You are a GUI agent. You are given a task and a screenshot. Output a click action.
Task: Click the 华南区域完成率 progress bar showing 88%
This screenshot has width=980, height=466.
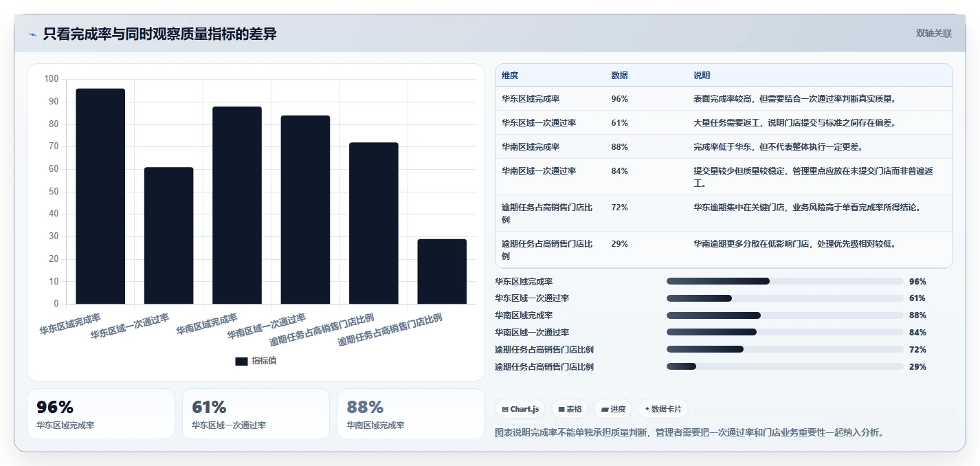785,315
